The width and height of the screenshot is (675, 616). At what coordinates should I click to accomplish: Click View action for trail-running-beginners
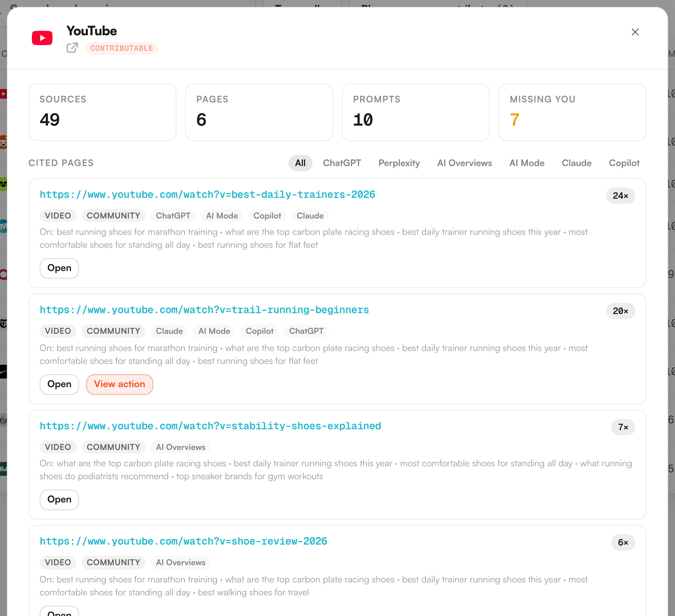(119, 384)
